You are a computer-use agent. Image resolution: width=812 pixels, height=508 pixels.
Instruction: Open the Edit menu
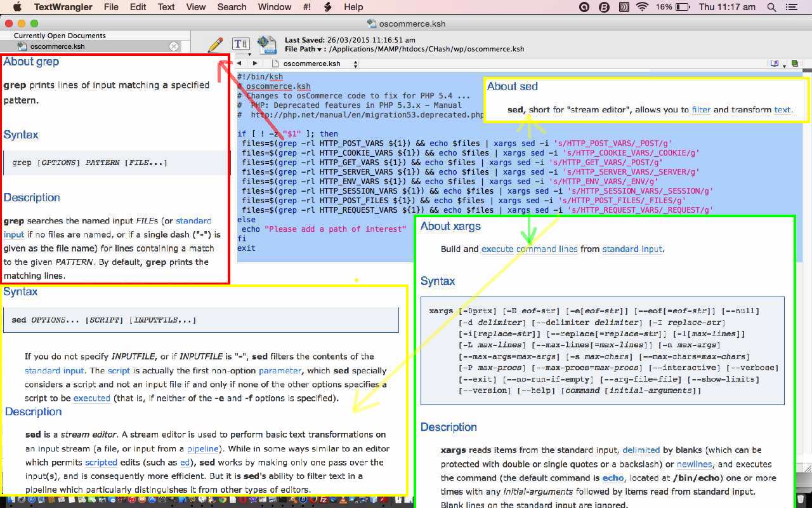(138, 7)
